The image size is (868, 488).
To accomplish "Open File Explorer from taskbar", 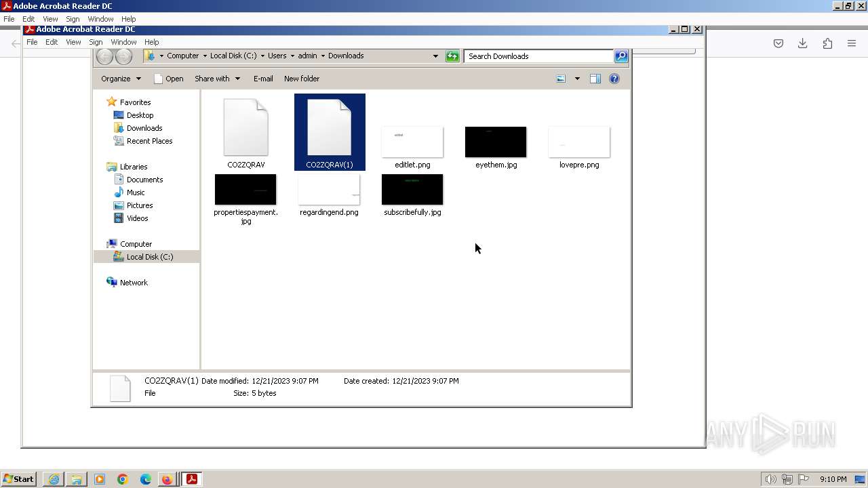I will 77,479.
